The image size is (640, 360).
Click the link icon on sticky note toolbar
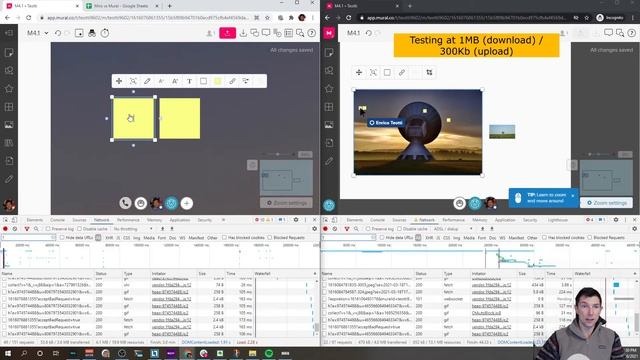tap(232, 81)
